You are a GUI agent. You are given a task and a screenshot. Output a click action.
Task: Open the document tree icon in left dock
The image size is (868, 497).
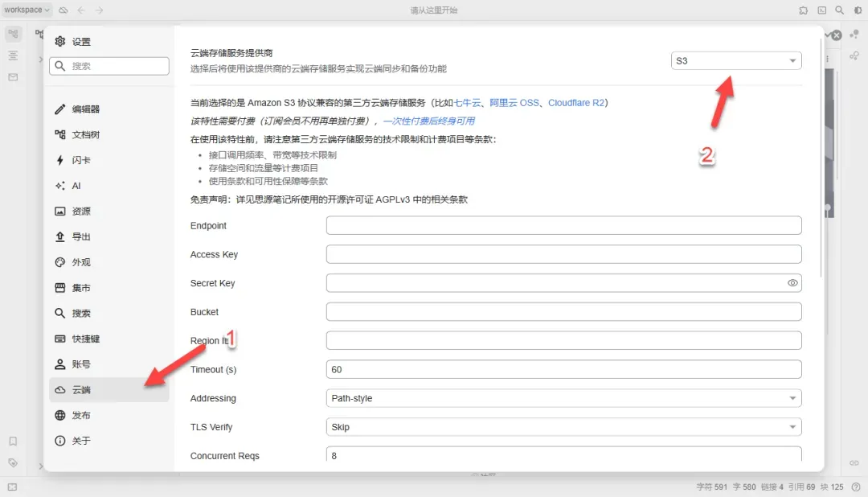13,34
